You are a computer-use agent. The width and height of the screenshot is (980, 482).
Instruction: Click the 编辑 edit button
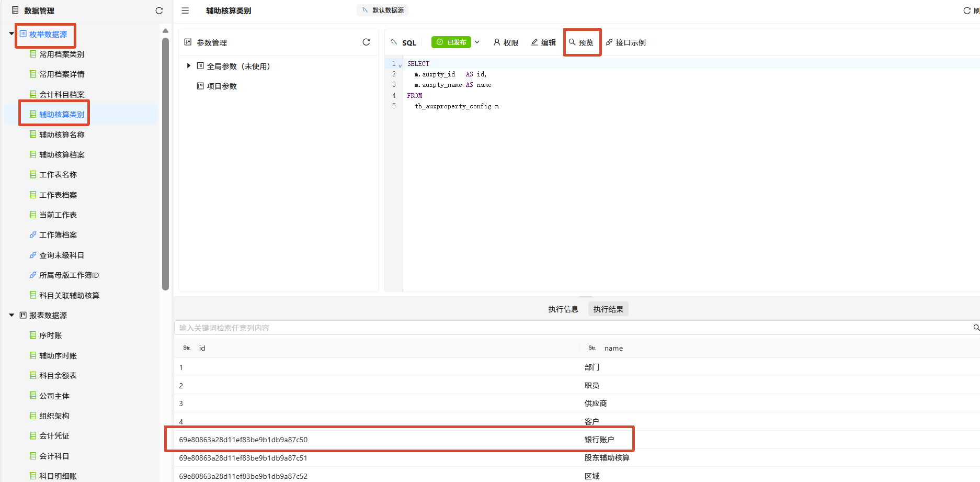(543, 42)
